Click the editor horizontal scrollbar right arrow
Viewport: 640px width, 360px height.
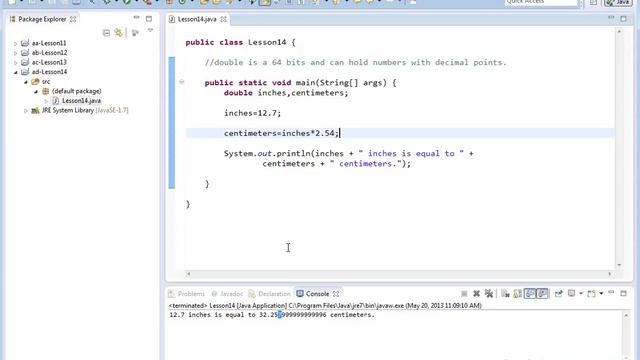tap(609, 274)
